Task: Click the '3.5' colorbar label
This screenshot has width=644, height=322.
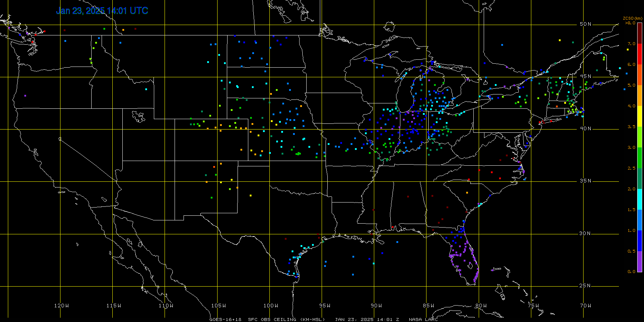Action: point(631,127)
